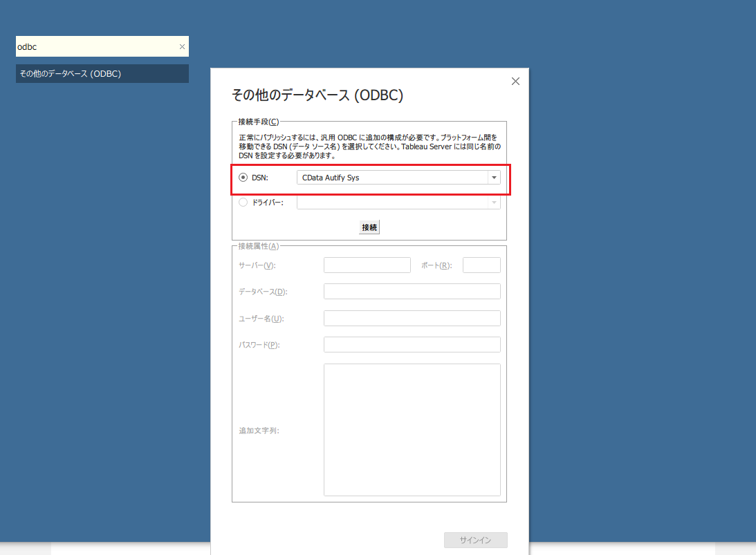The height and width of the screenshot is (555, 756).
Task: Select the DSN radio button
Action: coord(243,177)
